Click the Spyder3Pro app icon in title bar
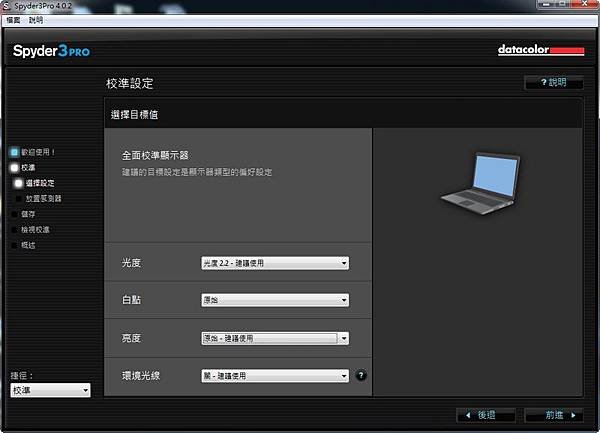The image size is (600, 433). (x=7, y=6)
